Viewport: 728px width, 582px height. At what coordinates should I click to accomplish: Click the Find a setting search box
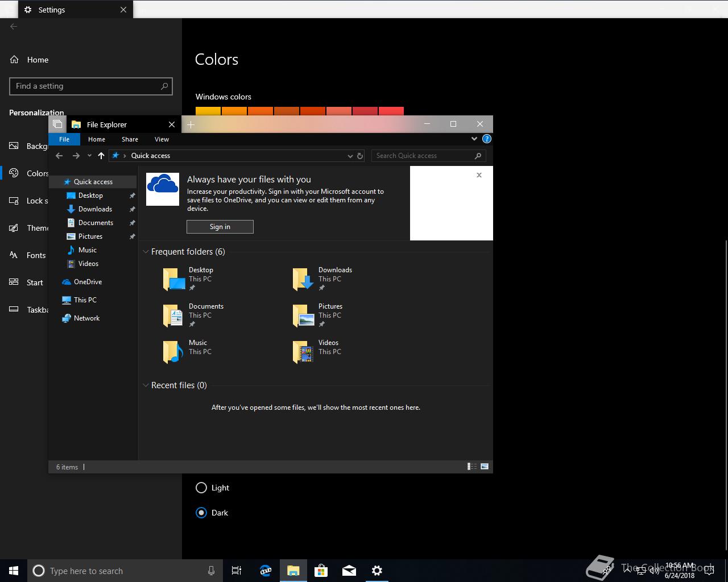91,86
